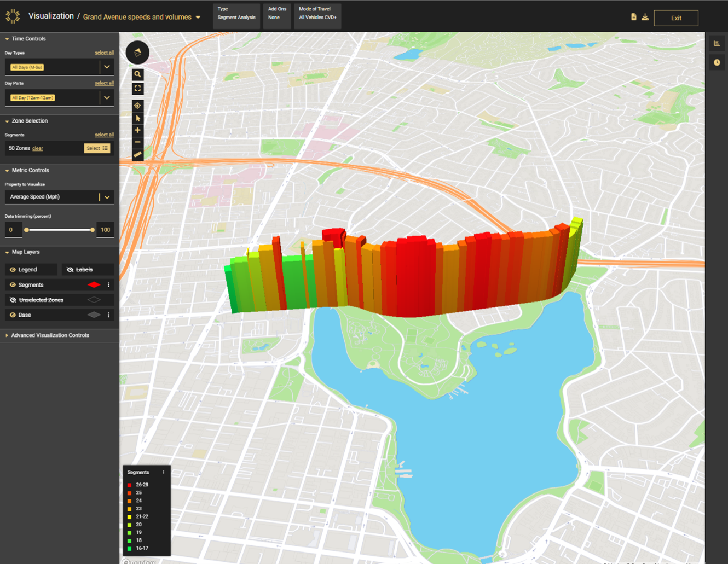Open Property to Visualize dropdown
Screen dimensions: 728x564
pos(107,197)
